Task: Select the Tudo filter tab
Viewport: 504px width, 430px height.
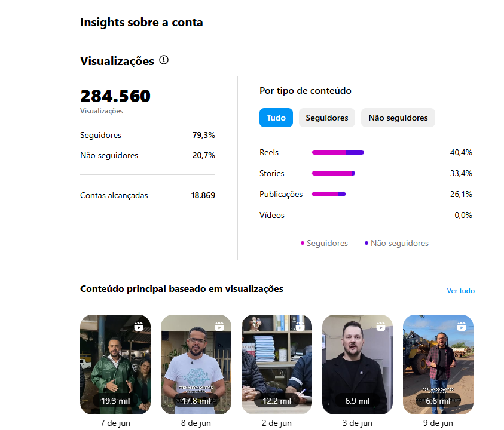Action: [x=276, y=118]
